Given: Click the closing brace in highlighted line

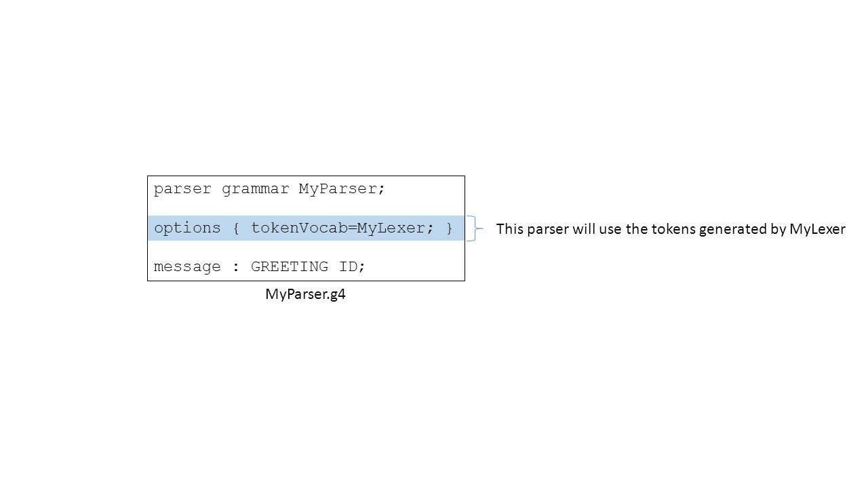Looking at the screenshot, I should (449, 228).
